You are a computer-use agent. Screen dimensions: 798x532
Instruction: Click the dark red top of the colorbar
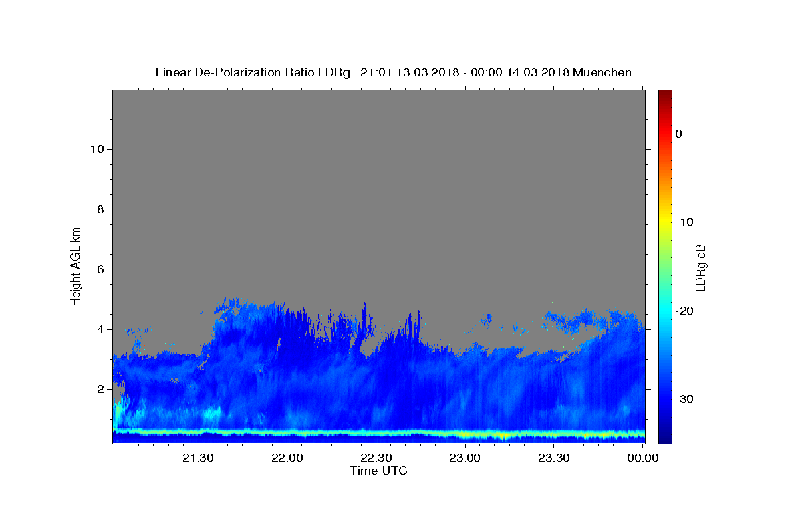tap(664, 94)
